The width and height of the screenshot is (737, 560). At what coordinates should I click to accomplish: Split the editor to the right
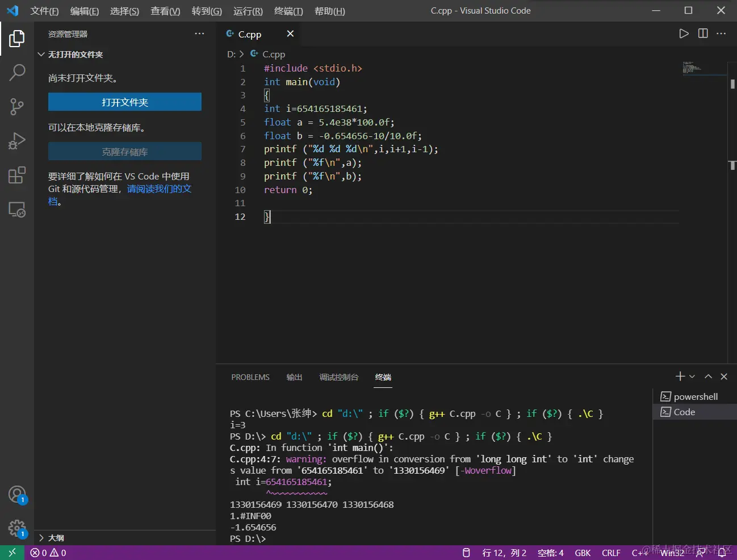(x=703, y=34)
